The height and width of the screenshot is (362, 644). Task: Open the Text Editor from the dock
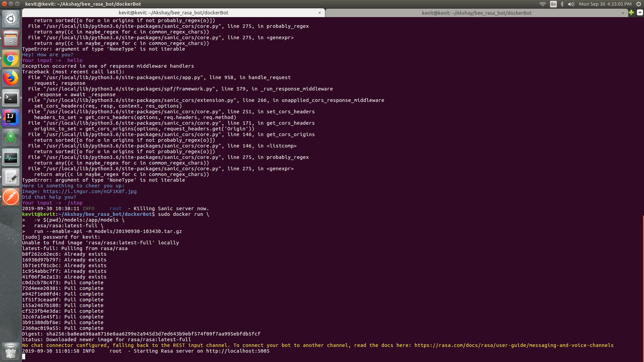coord(11,177)
